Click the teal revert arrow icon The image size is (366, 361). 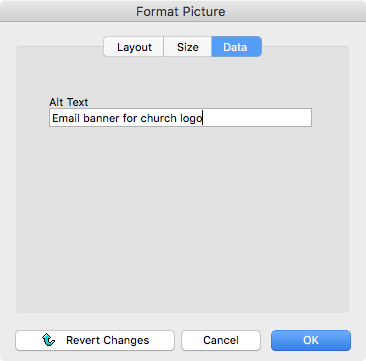coord(48,340)
